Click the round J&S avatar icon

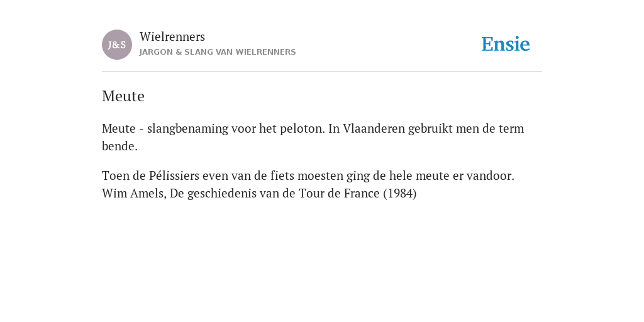click(117, 45)
